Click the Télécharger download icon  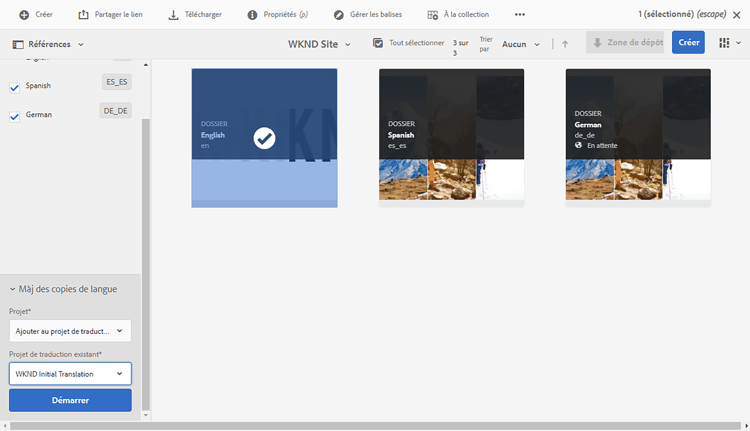173,15
